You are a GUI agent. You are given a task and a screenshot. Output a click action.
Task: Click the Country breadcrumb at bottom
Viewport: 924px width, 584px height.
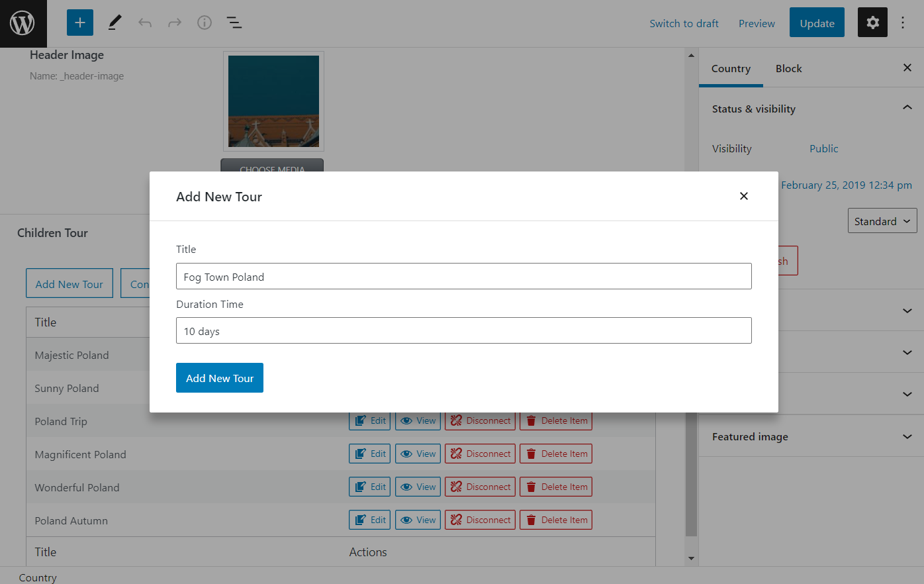click(x=38, y=577)
